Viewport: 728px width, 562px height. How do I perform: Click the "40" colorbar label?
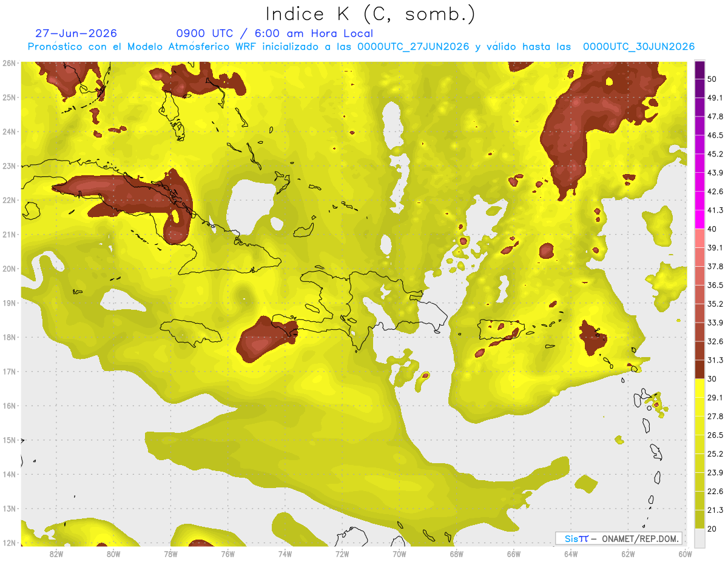pyautogui.click(x=713, y=229)
